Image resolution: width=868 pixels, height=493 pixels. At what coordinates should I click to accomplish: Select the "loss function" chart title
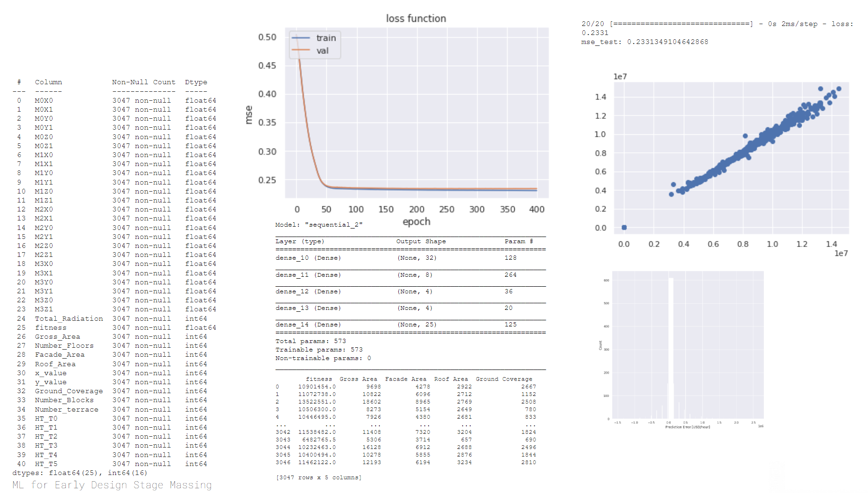[416, 18]
